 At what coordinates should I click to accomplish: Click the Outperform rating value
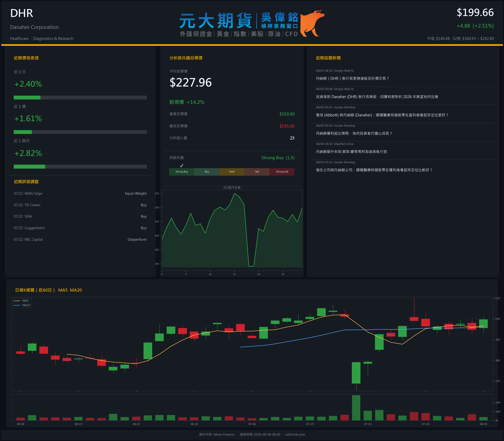click(137, 239)
